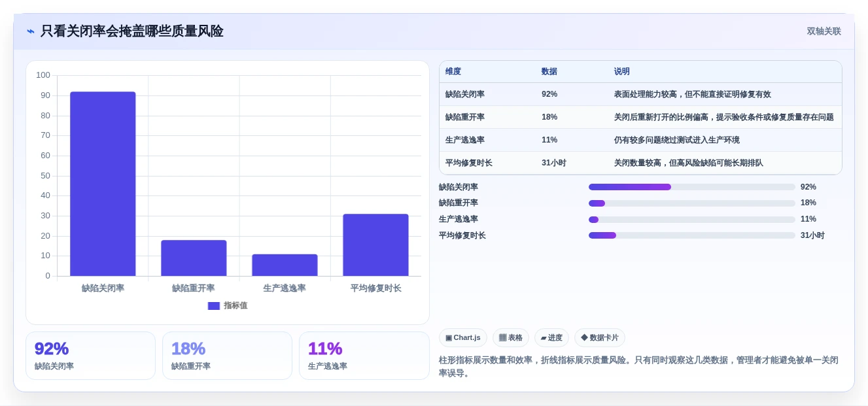
Task: Click the 92% label beside progress bar
Action: point(808,187)
